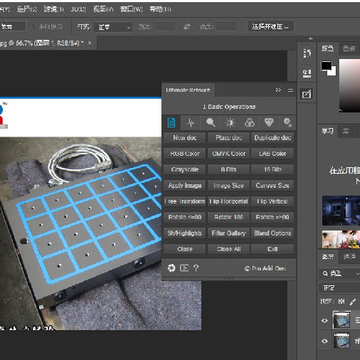Click the Select and Mask (选择并遮住) button

pyautogui.click(x=270, y=27)
